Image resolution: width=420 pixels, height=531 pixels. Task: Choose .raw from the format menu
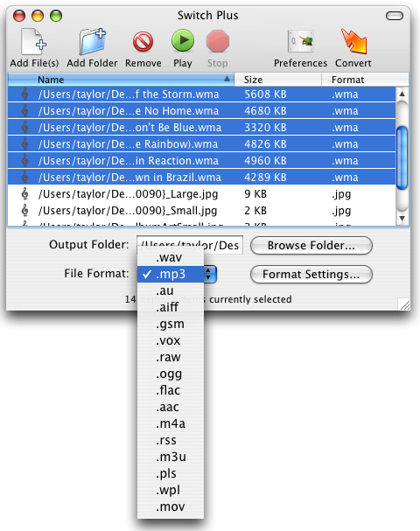click(x=171, y=357)
